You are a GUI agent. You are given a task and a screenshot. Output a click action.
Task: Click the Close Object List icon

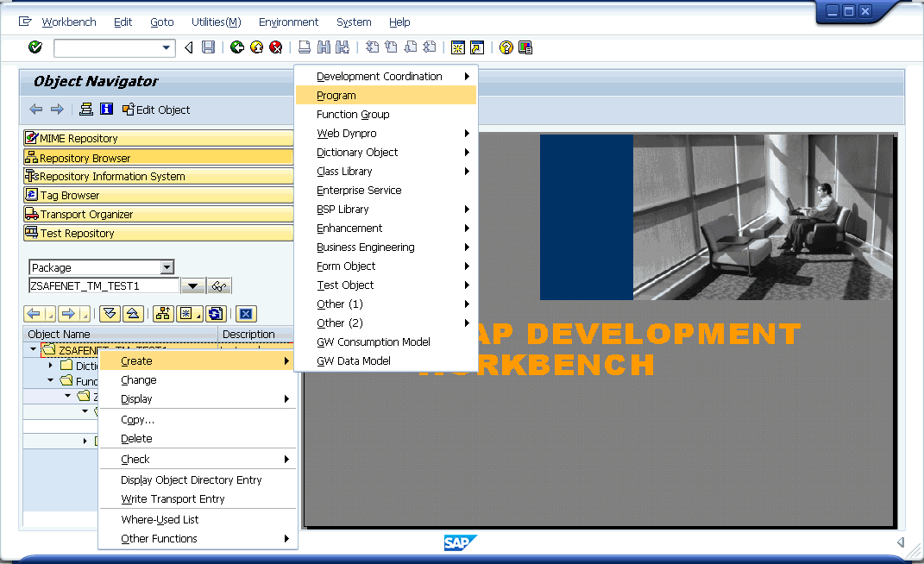246,314
